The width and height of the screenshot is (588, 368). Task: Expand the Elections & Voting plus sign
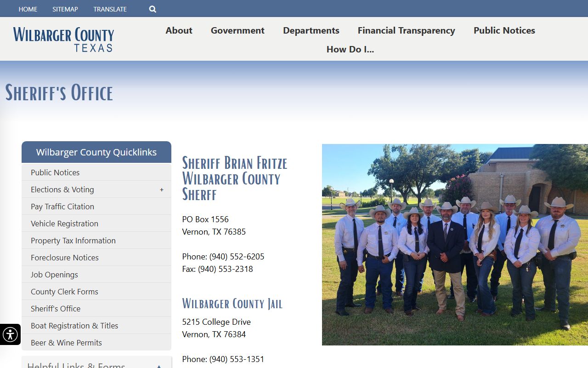pos(162,190)
